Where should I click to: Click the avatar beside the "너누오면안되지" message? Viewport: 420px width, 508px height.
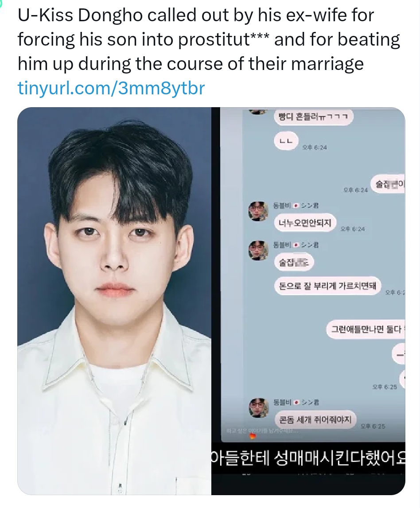[258, 211]
